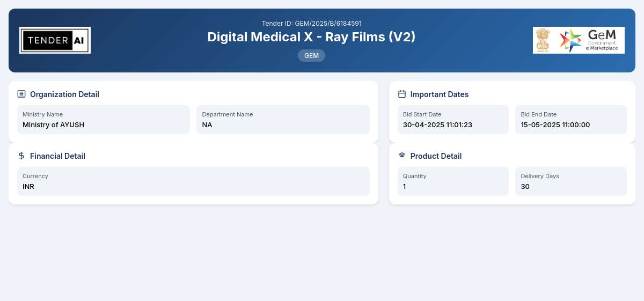Click the Product Detail layers icon
Viewport: 644px width, 301px height.
pos(402,155)
